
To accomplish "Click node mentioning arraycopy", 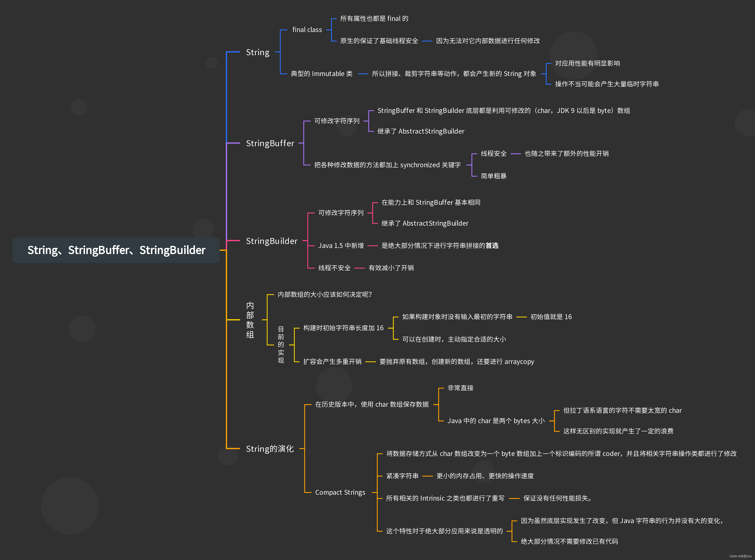I will coord(457,362).
